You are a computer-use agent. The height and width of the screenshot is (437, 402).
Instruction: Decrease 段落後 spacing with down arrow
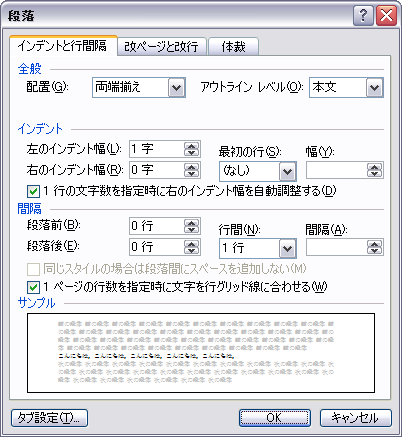(192, 251)
